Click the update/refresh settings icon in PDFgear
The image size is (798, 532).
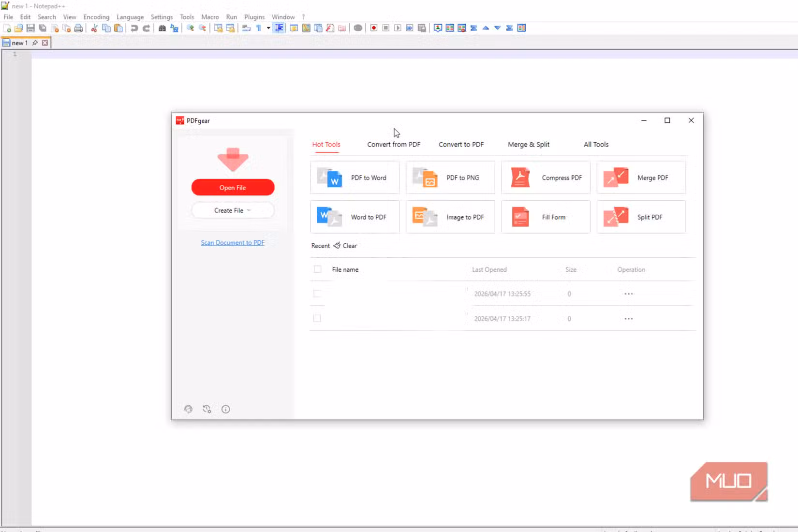pyautogui.click(x=207, y=409)
